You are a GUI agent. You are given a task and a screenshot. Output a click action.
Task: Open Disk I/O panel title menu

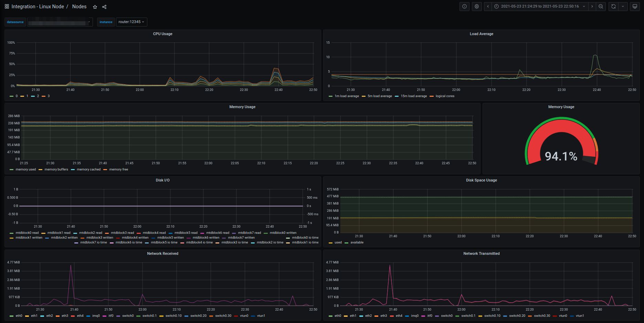(x=162, y=180)
